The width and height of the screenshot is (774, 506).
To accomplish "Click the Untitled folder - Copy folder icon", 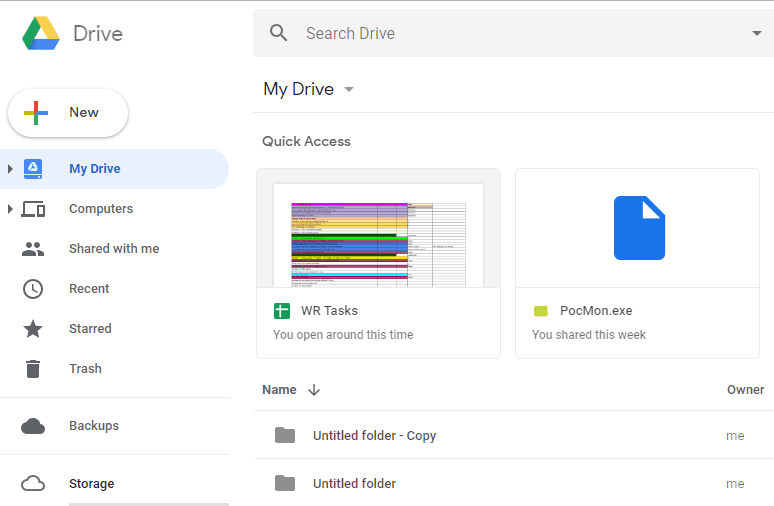I will 285,435.
